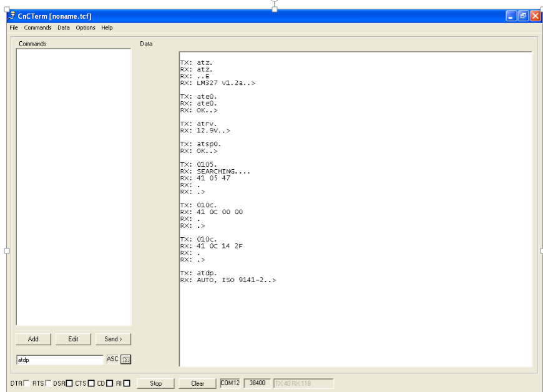Click the line 'RX: LM327 v1.2a..>'
This screenshot has width=543, height=392.
(218, 83)
